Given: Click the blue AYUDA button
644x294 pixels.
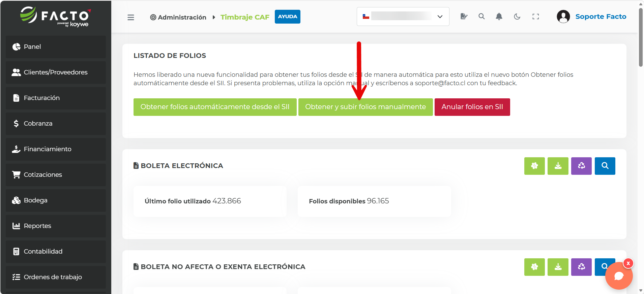Looking at the screenshot, I should [x=288, y=17].
